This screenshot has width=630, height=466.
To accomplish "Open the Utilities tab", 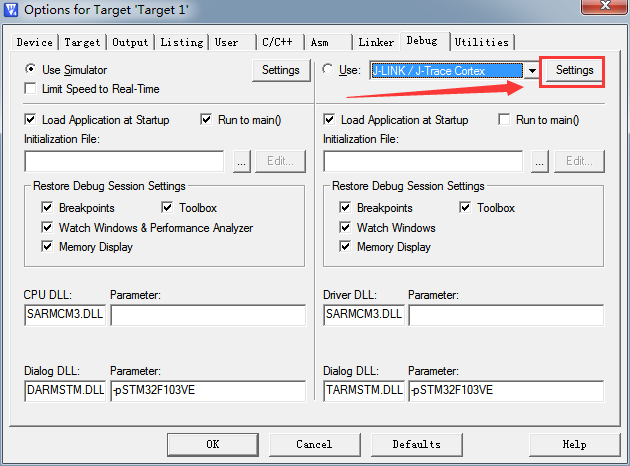I will coord(482,42).
